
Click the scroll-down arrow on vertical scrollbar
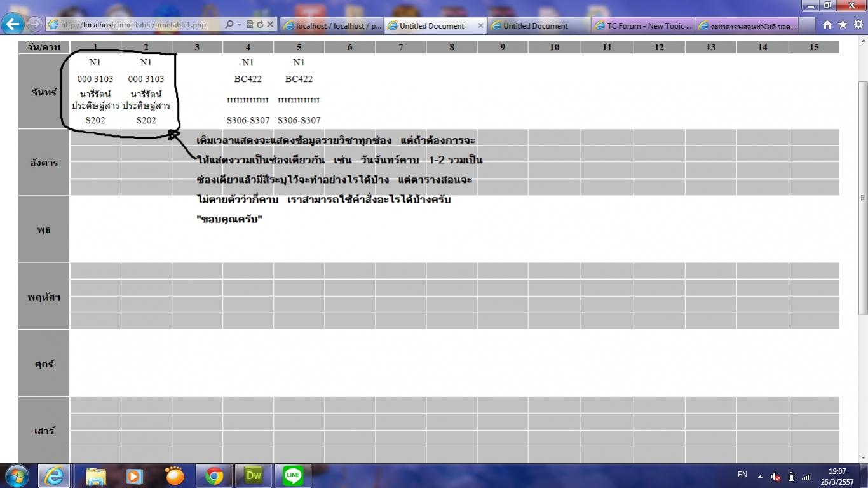(863, 458)
